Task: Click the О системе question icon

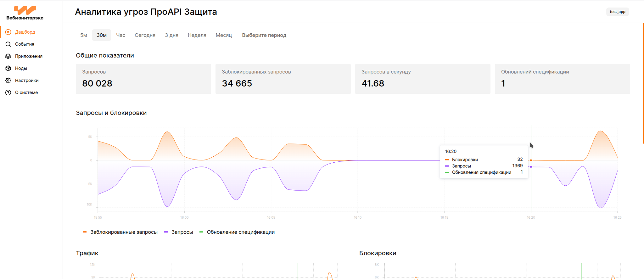Action: coord(8,92)
